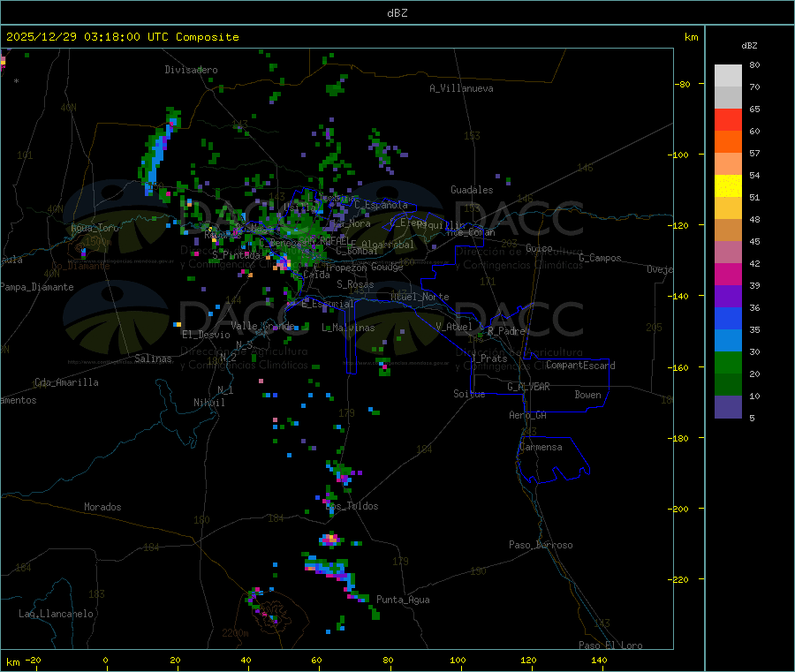Click the Valle_Grande label
Screen dimensions: 795x672
coord(262,325)
